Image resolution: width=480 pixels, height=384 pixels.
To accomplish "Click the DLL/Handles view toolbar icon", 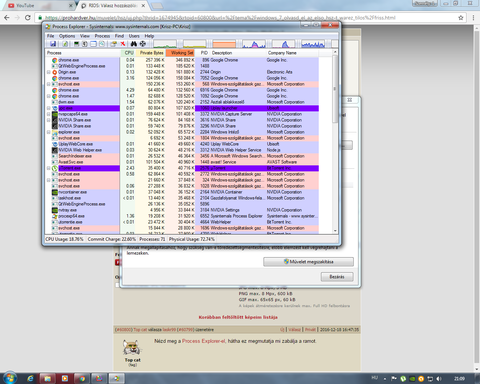I will [102, 44].
